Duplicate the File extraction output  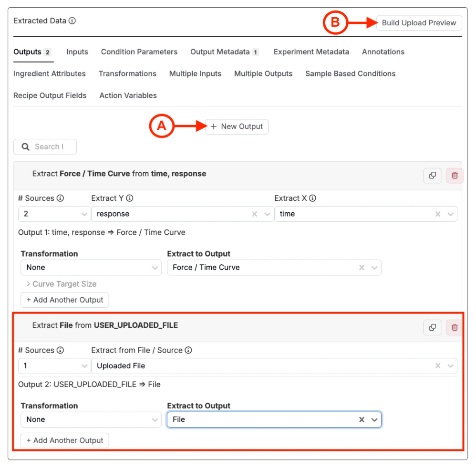click(432, 327)
